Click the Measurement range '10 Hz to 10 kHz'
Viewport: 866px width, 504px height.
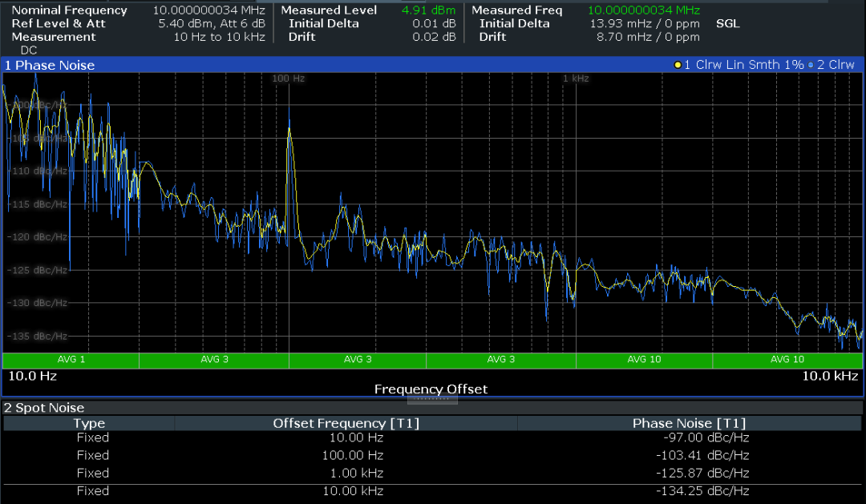tap(219, 38)
